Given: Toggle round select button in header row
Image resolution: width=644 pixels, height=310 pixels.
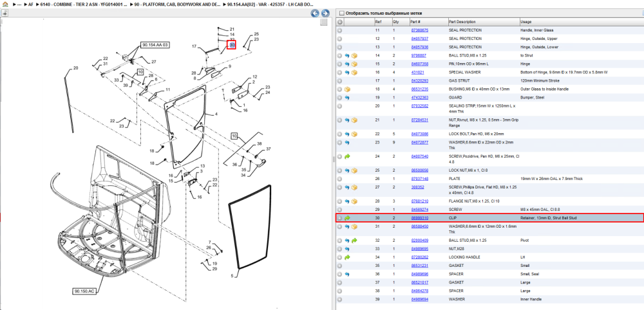Looking at the screenshot, I should (340, 22).
